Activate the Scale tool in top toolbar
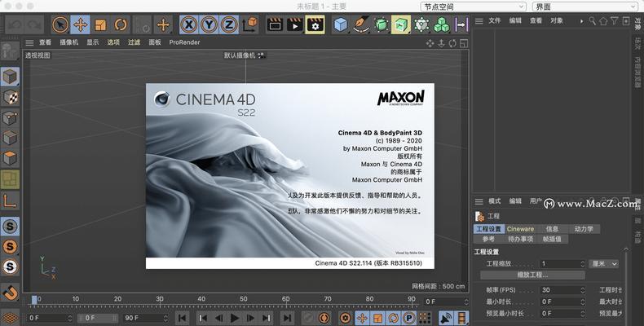 100,24
